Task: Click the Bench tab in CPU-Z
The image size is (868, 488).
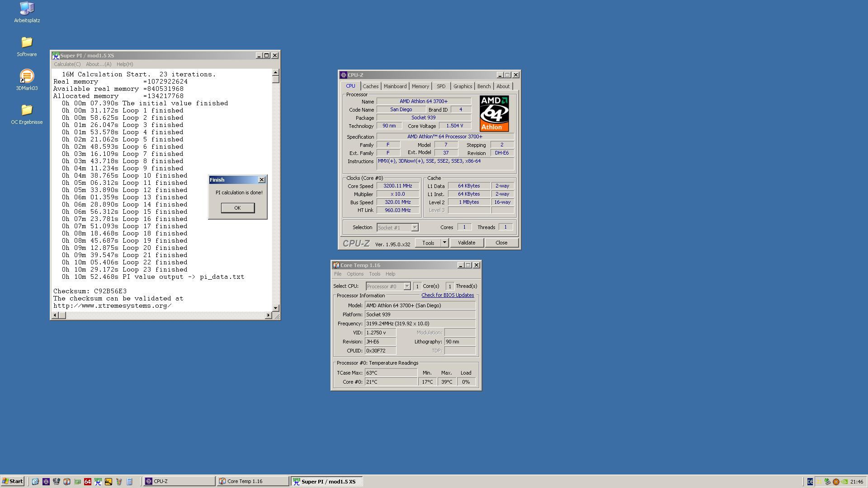Action: [483, 86]
